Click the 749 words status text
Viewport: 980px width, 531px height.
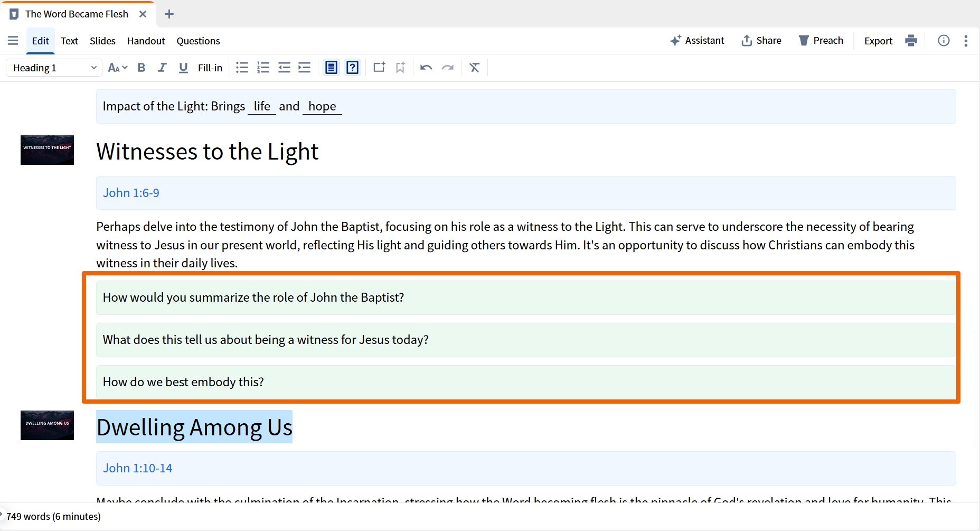(53, 516)
